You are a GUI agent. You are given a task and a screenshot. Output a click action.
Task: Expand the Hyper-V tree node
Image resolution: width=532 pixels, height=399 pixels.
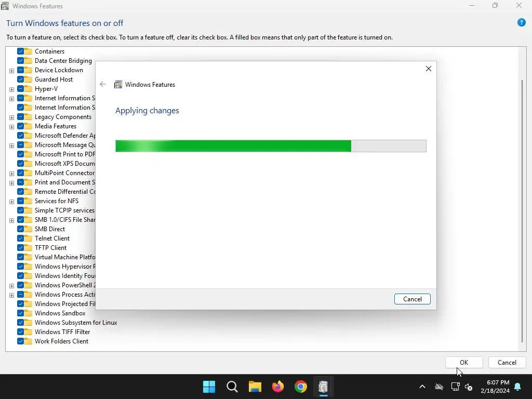coord(11,89)
